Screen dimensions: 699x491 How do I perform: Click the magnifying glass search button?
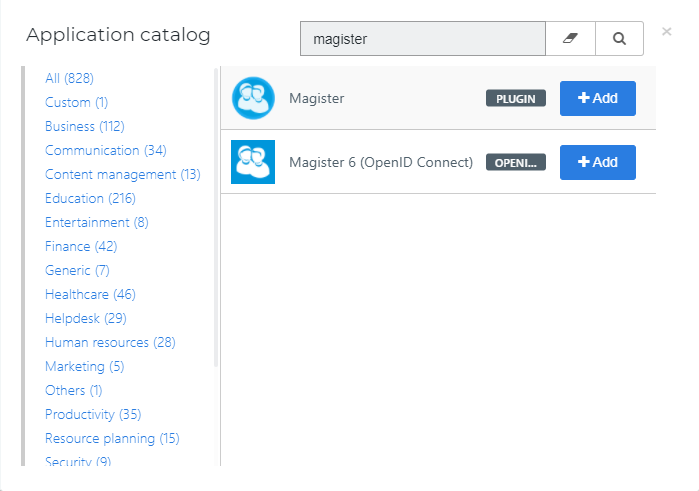(619, 38)
